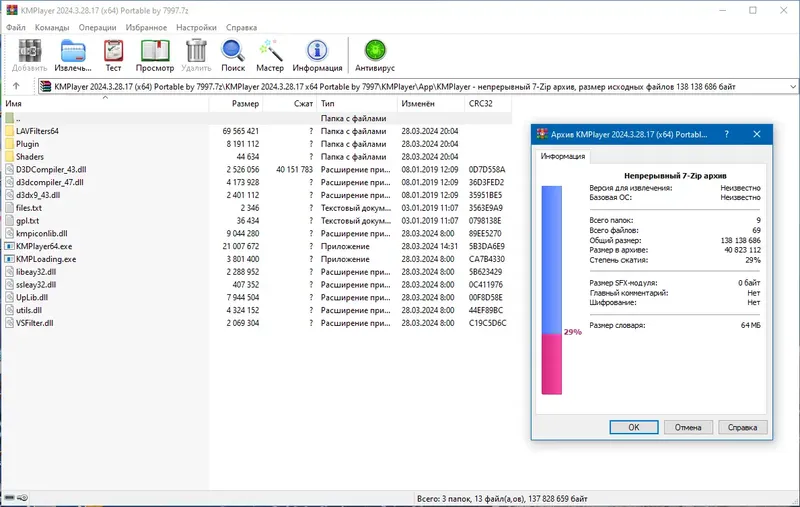Close the archive info dialog
The height and width of the screenshot is (507, 800).
tap(757, 134)
